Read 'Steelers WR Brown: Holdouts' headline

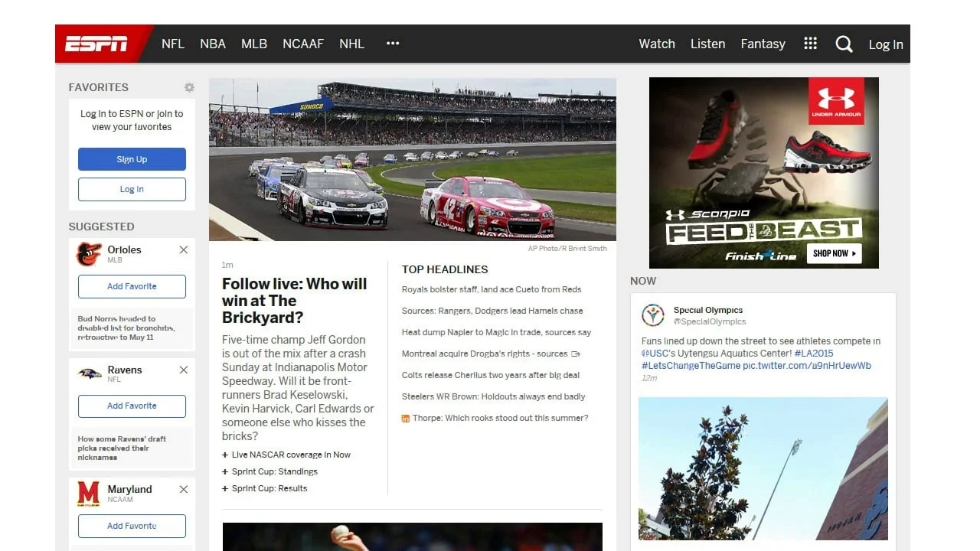(x=494, y=396)
